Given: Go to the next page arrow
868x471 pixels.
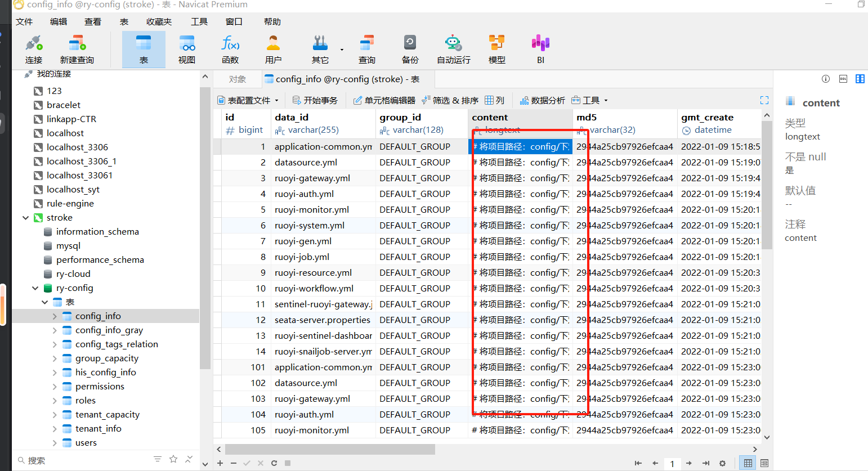Looking at the screenshot, I should [x=688, y=463].
